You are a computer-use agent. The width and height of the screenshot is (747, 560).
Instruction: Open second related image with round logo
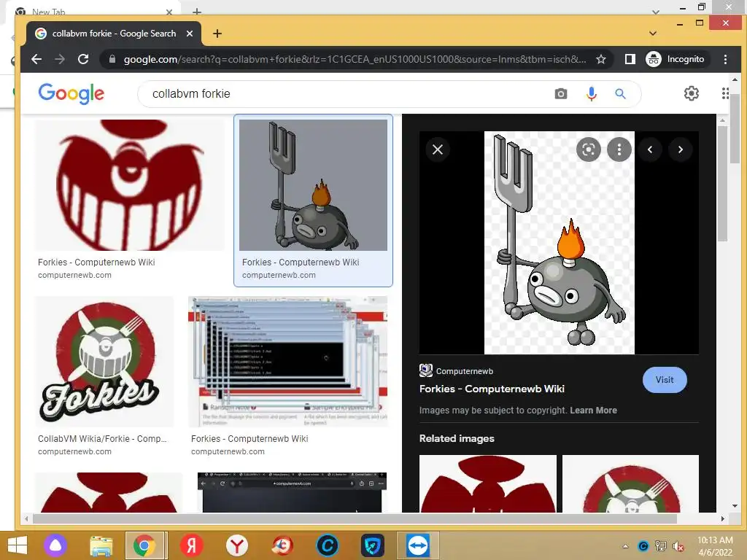630,483
